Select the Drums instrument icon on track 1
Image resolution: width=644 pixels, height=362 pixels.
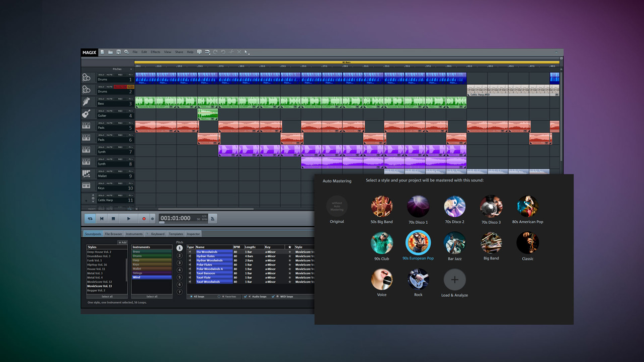point(86,77)
